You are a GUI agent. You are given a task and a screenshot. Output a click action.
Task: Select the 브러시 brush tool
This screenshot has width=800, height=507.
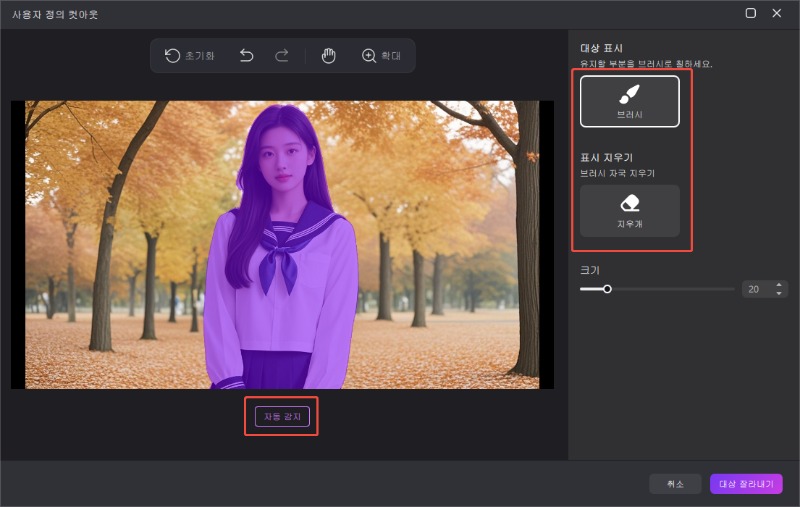tap(630, 101)
